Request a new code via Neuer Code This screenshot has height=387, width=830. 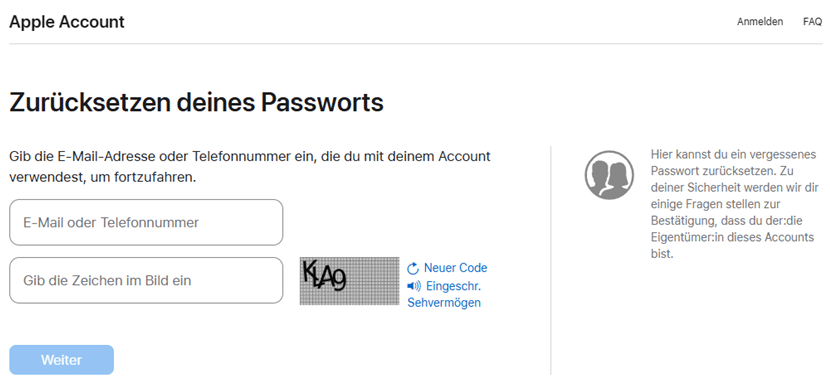455,268
